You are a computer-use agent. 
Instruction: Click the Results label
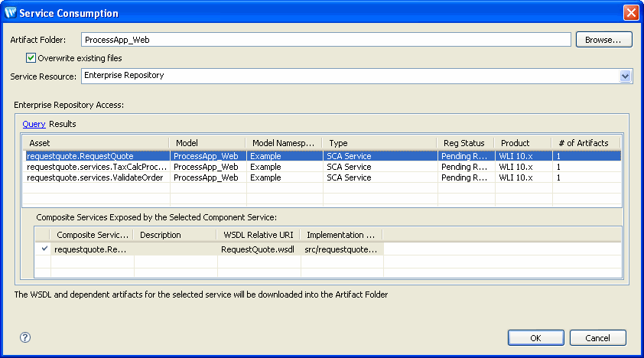(x=63, y=124)
